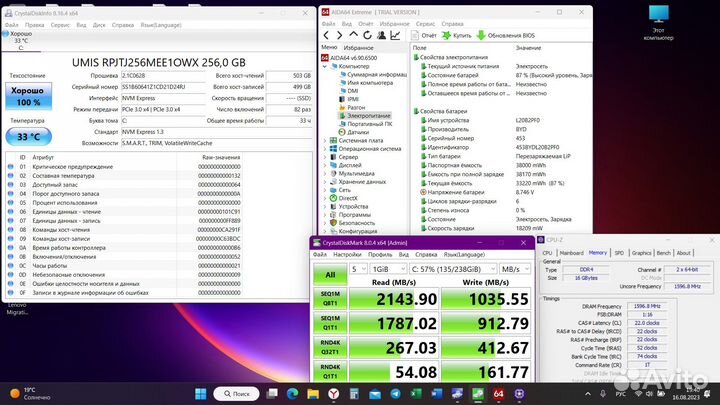
Task: Expand Дисплей node in AIDA64
Action: pyautogui.click(x=325, y=165)
